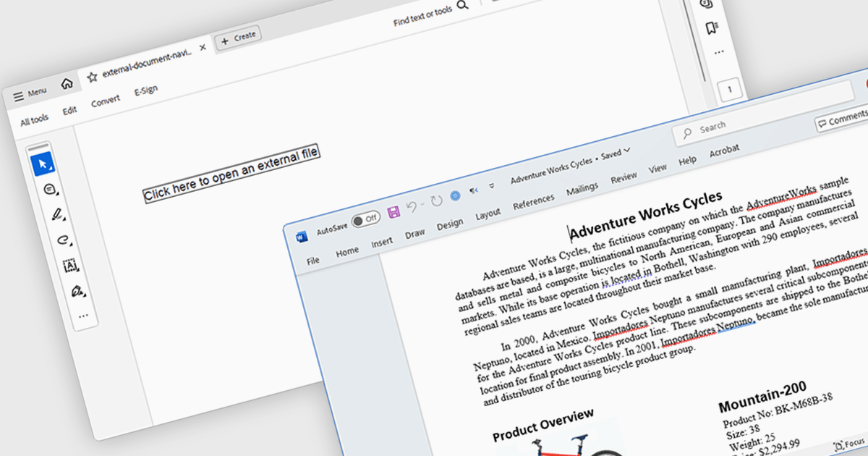868x456 pixels.
Task: Select the arrow selection tool in Acrobat
Action: (43, 164)
